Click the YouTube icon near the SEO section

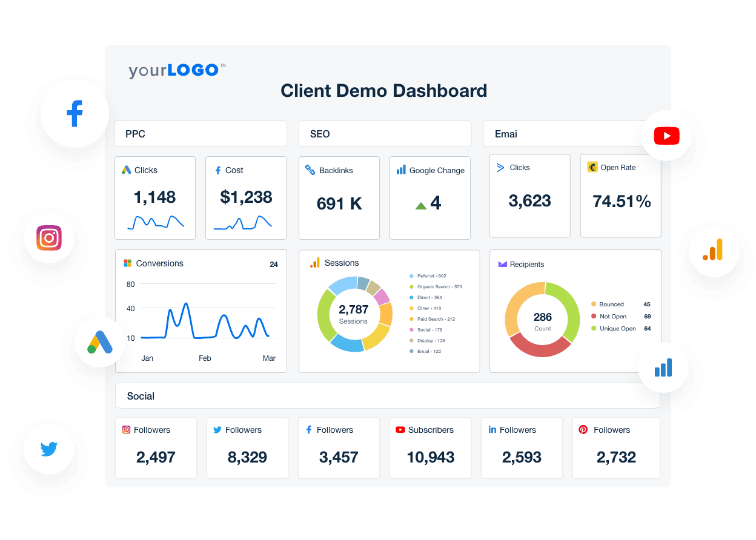click(666, 136)
